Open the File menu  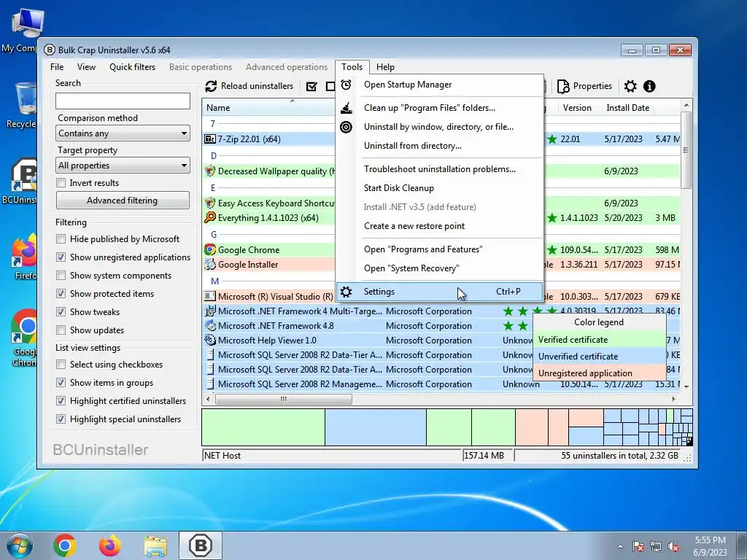tap(57, 67)
